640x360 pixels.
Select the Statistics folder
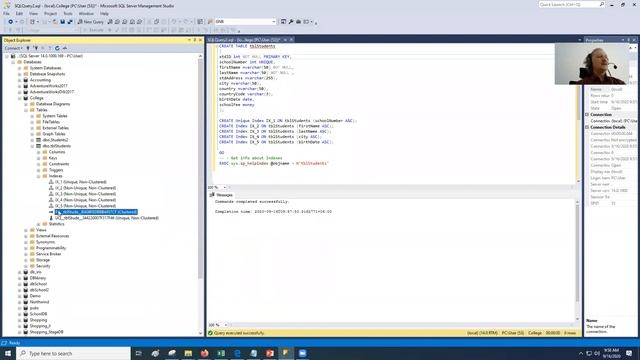[x=56, y=224]
